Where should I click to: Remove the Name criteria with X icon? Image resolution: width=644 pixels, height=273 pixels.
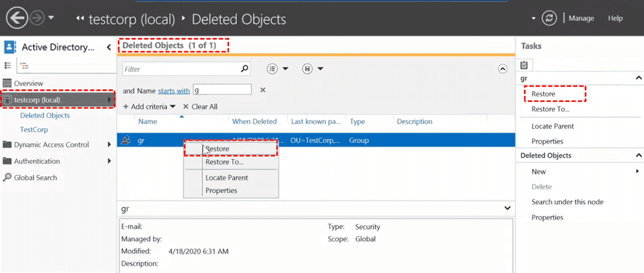(263, 90)
